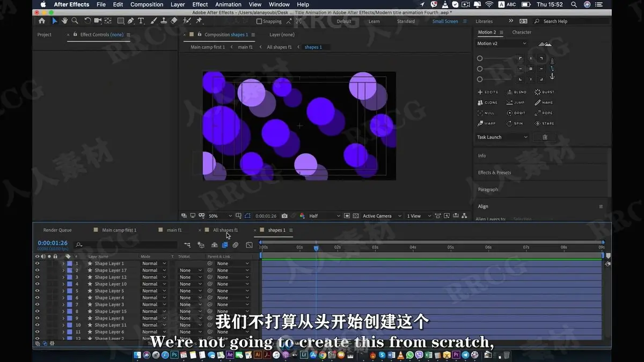
Task: Take snapshot with camera icon in viewer
Action: point(284,216)
